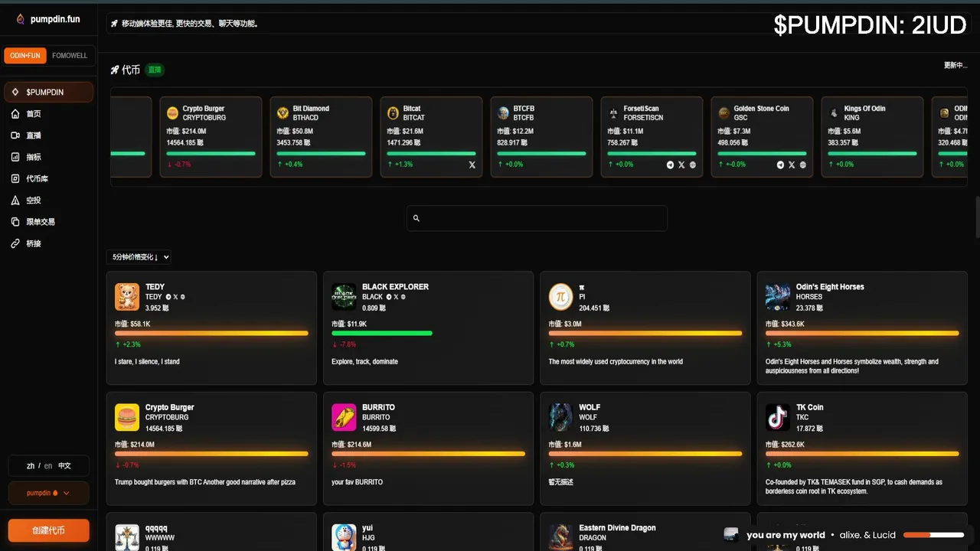Open X icon on TEDY card
980x551 pixels.
click(175, 297)
